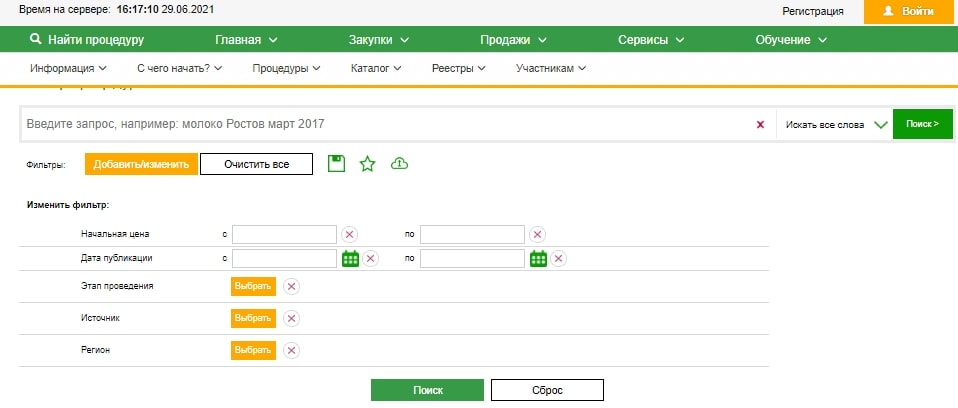958x408 pixels.
Task: Open the Реестры submenu
Action: click(458, 69)
